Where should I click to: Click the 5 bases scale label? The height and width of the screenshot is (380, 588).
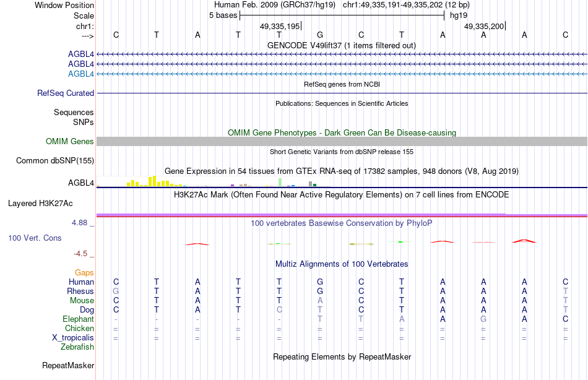coord(223,15)
